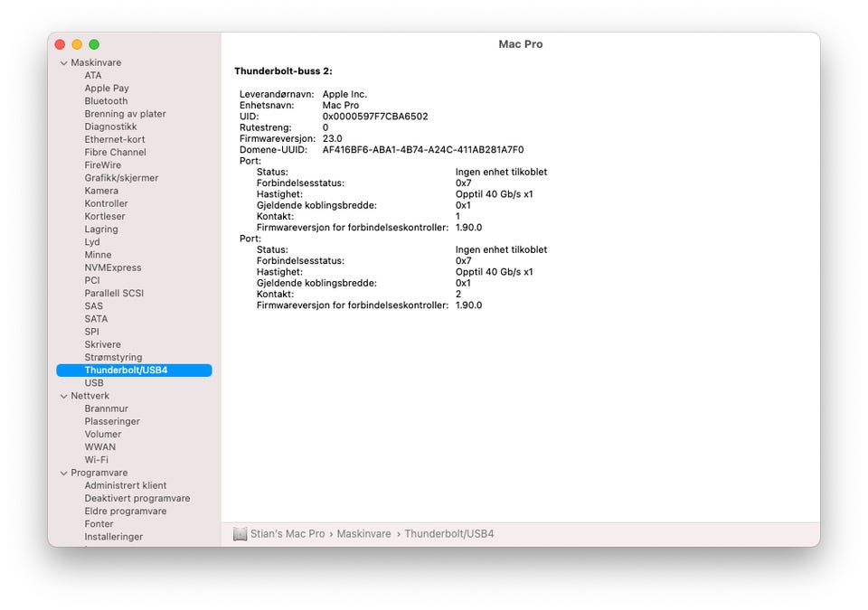Open the Bluetooth hardware entry
This screenshot has width=868, height=610.
(x=106, y=100)
